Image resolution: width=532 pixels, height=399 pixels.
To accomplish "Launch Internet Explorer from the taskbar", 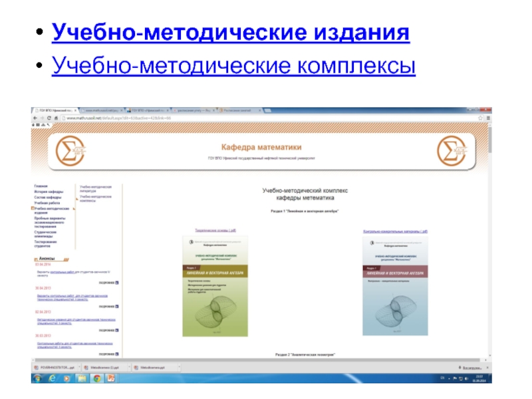I will [52, 378].
